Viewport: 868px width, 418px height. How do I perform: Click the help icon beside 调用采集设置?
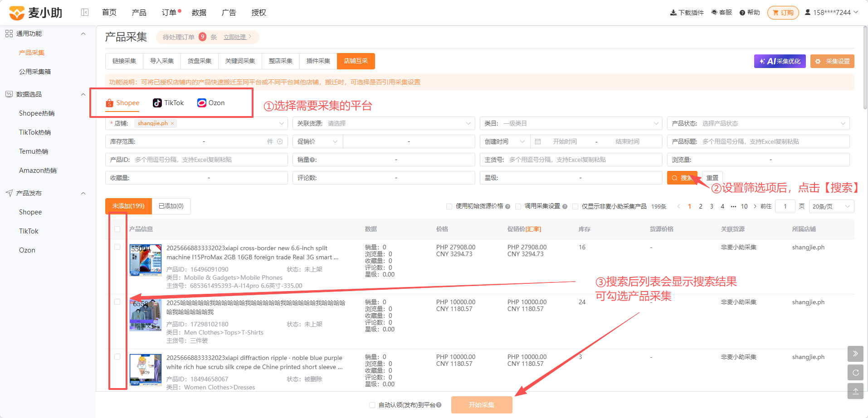pyautogui.click(x=565, y=206)
